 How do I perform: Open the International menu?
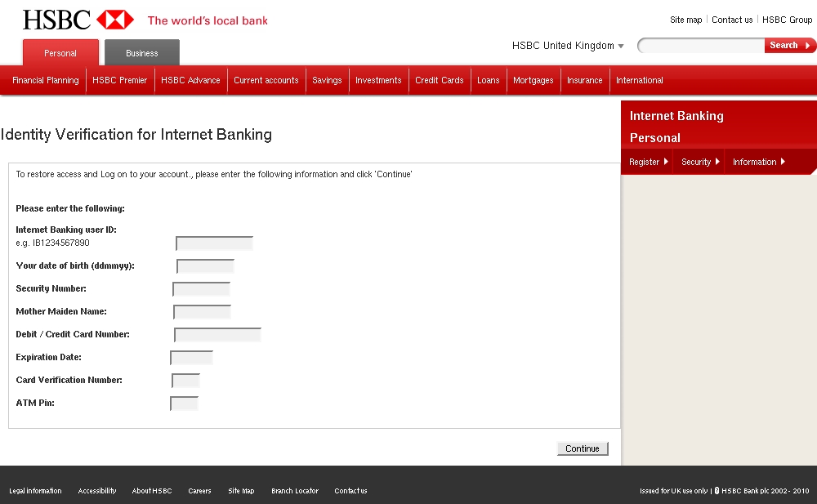(640, 80)
